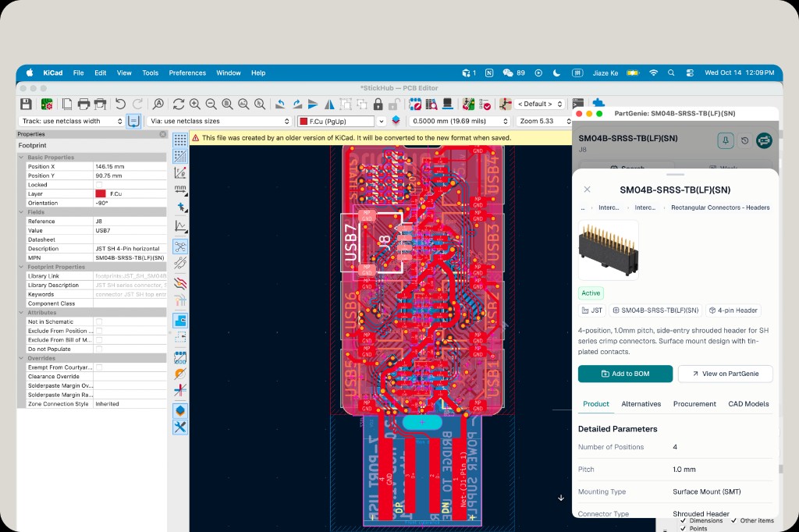799x532 pixels.
Task: Open the grid size 0.5000 mm dropdown
Action: 460,121
